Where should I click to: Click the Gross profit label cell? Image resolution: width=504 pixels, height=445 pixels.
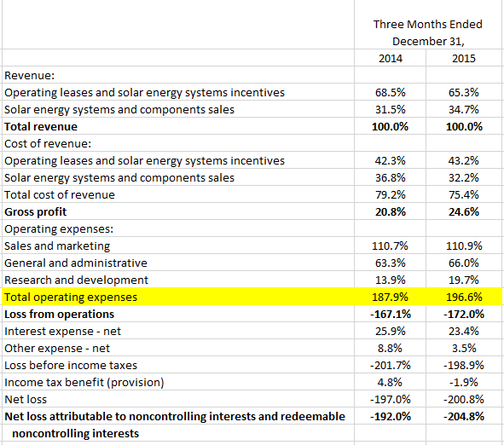[178, 211]
